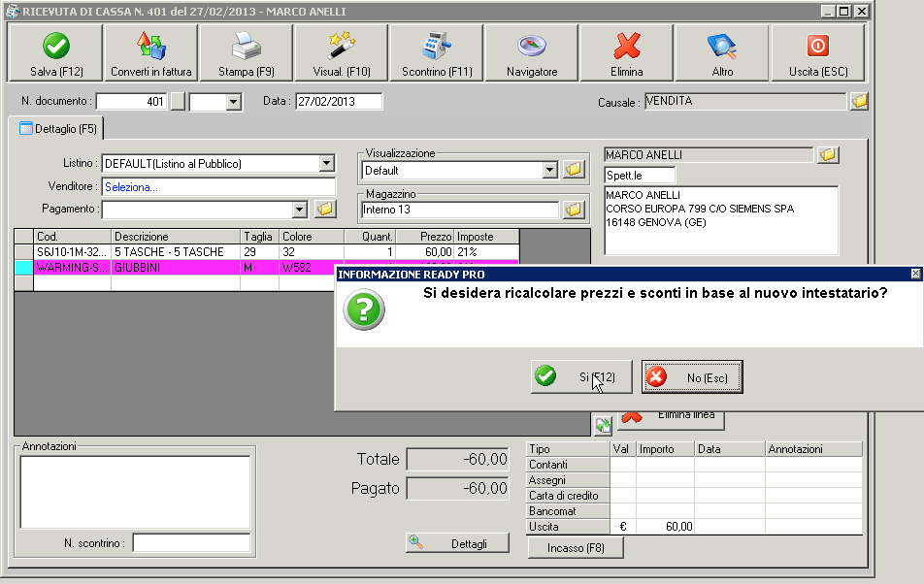Confirm with Si (F12) button
This screenshot has width=924, height=584.
point(581,376)
